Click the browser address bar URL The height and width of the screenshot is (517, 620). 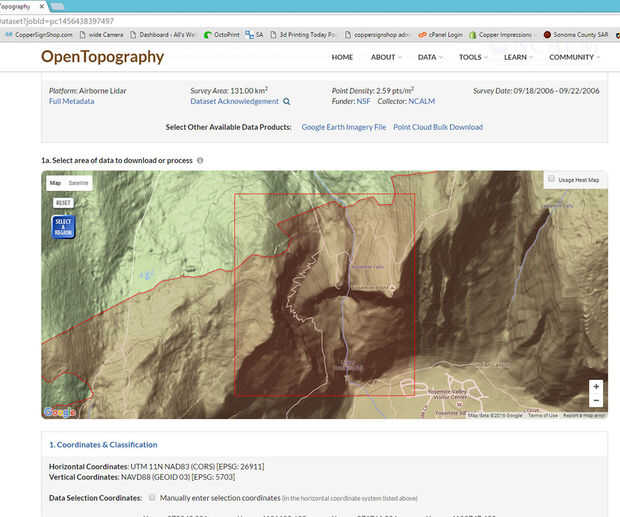point(57,21)
